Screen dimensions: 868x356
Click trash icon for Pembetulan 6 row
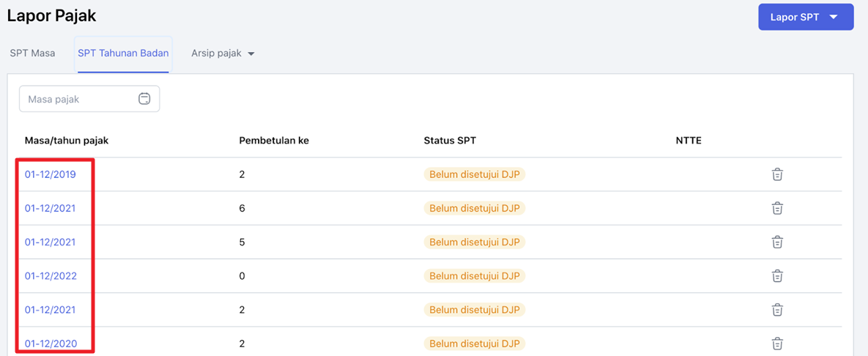[x=777, y=208]
